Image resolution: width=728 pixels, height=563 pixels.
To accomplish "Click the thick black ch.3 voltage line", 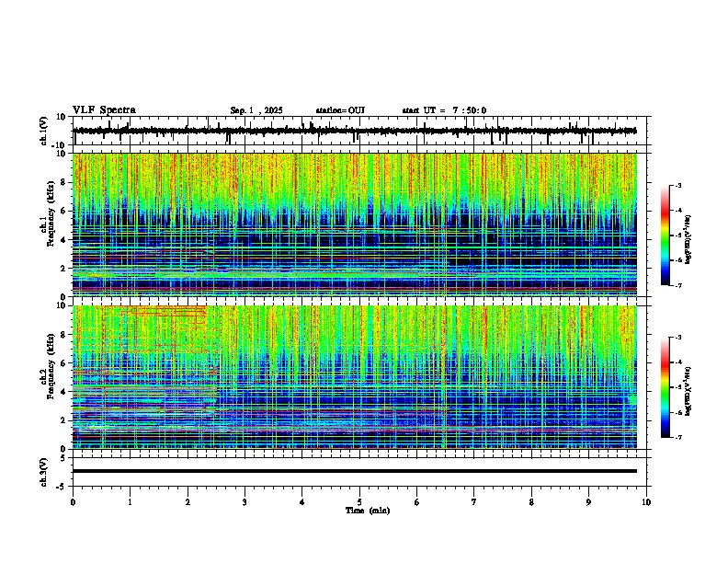I will pyautogui.click(x=355, y=471).
